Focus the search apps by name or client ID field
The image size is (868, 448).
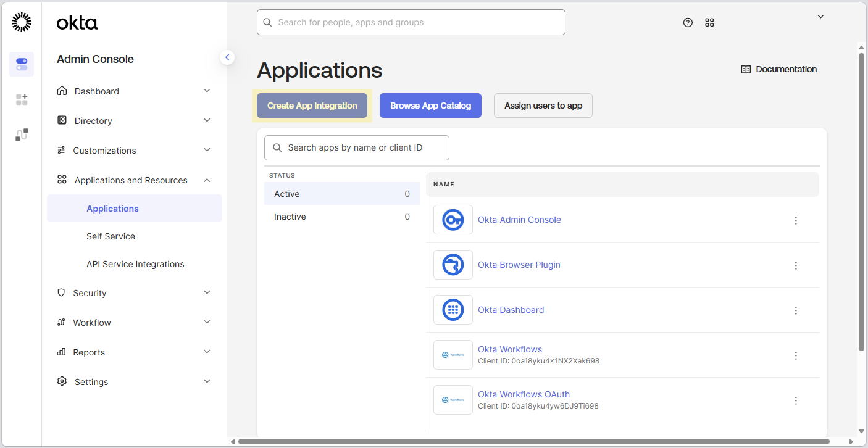[357, 147]
